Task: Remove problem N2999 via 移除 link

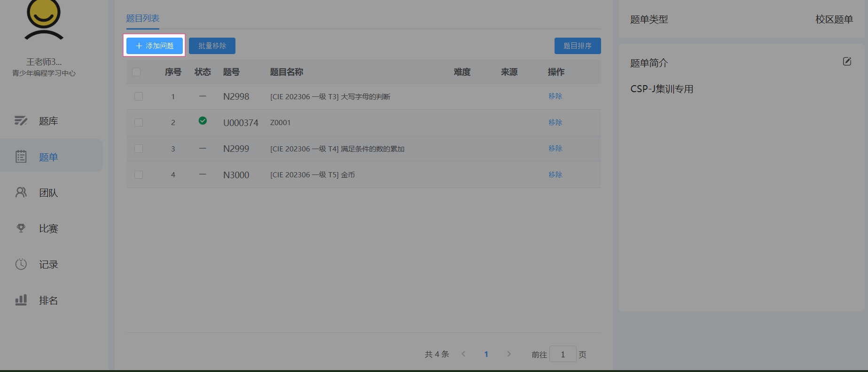Action: tap(555, 148)
